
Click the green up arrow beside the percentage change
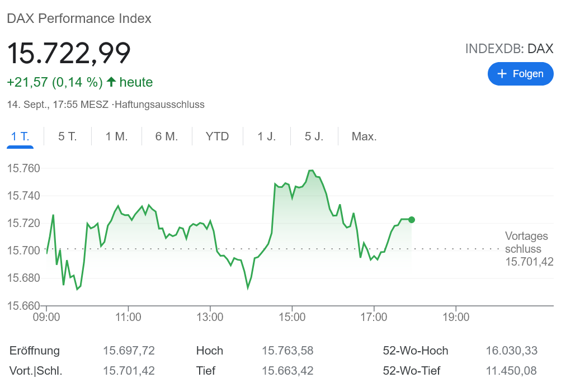111,82
